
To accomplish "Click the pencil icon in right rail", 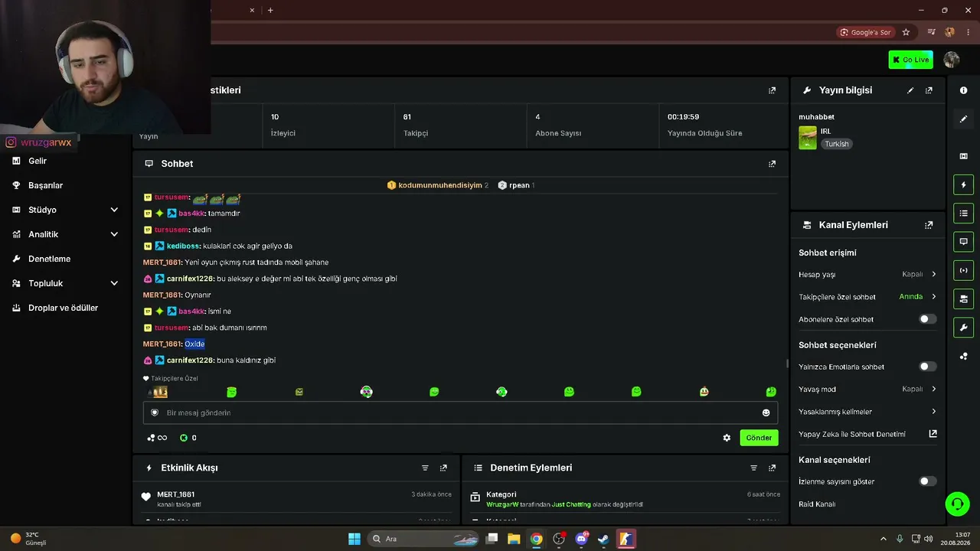I will [963, 119].
